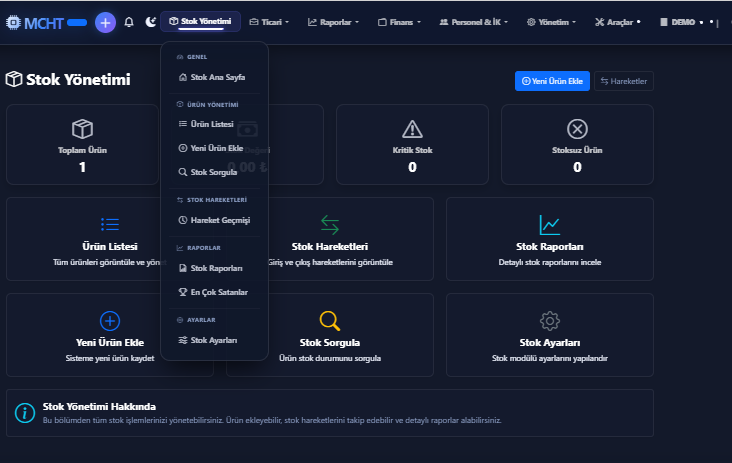The height and width of the screenshot is (463, 732).
Task: Click the sliders icon beside Stok Ayarları menu
Action: 183,340
